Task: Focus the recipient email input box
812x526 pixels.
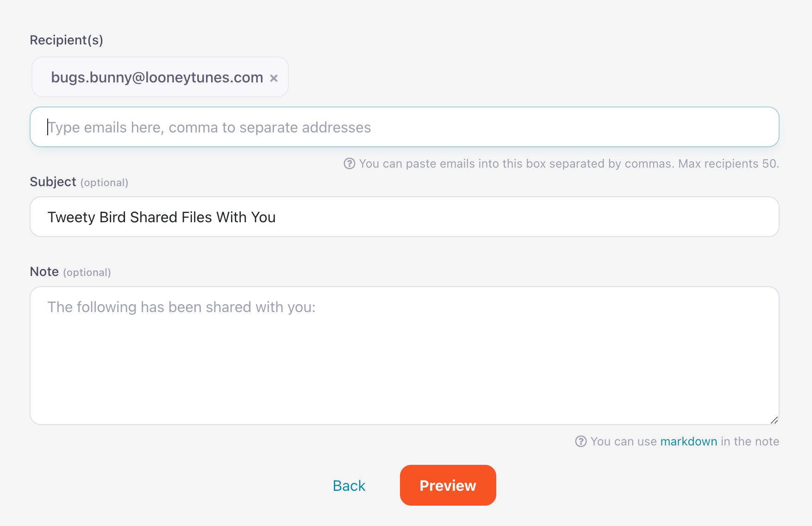Action: coord(404,127)
